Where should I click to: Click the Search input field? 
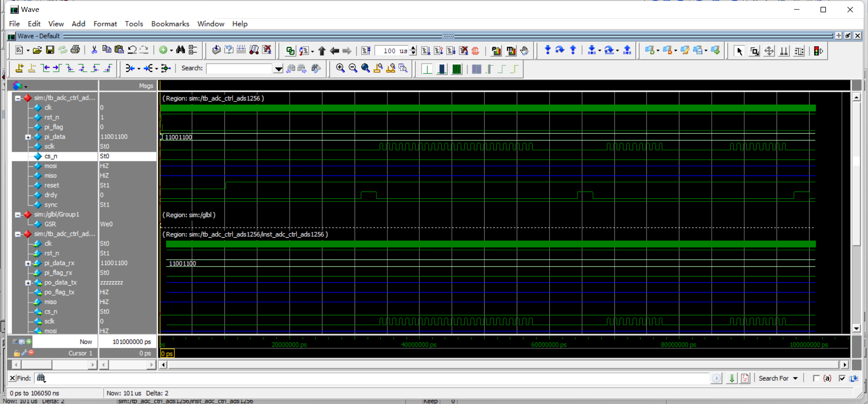tap(240, 69)
